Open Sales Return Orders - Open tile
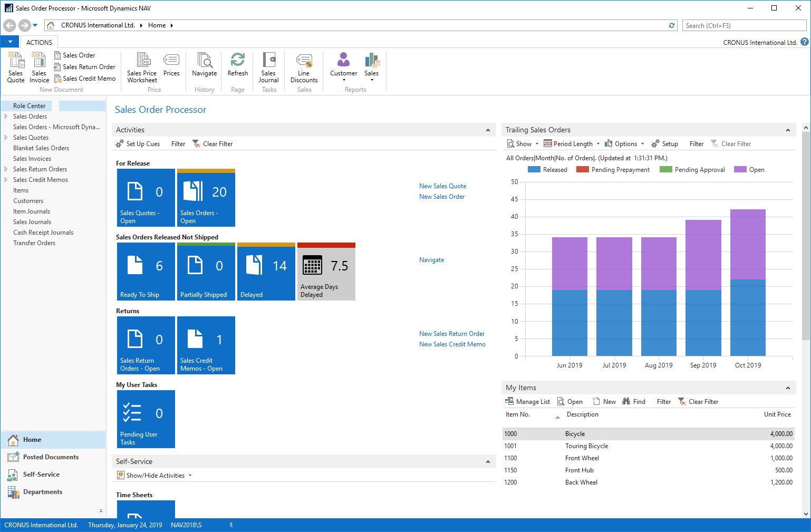This screenshot has height=532, width=811. [x=146, y=345]
